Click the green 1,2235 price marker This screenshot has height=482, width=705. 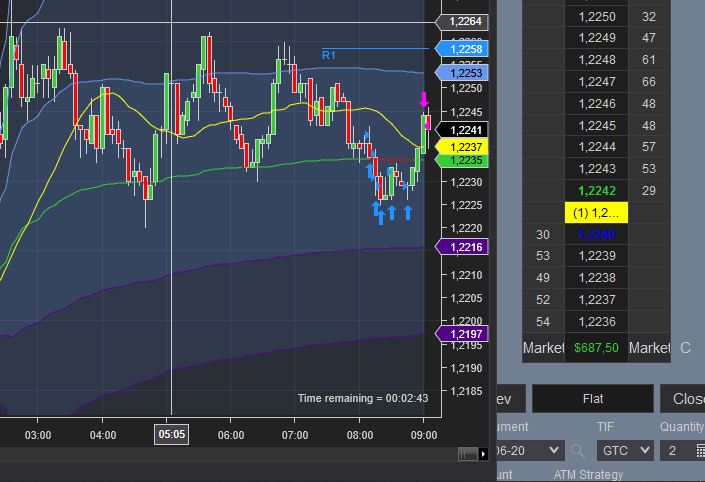pos(462,161)
